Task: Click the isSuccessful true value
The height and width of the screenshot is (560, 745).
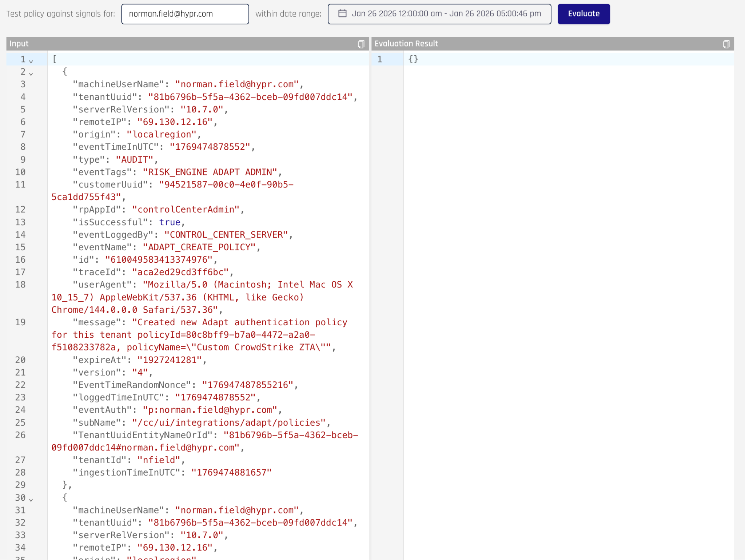Action: [x=170, y=222]
